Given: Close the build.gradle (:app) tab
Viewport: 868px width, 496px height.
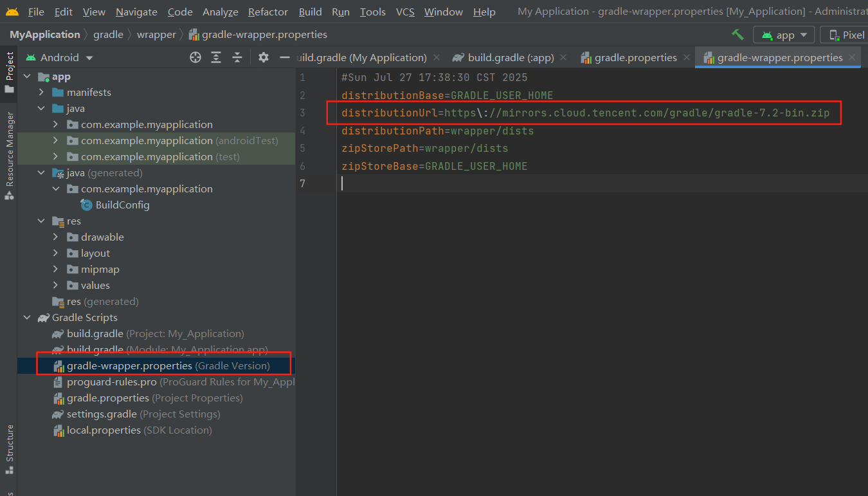Looking at the screenshot, I should click(x=563, y=57).
